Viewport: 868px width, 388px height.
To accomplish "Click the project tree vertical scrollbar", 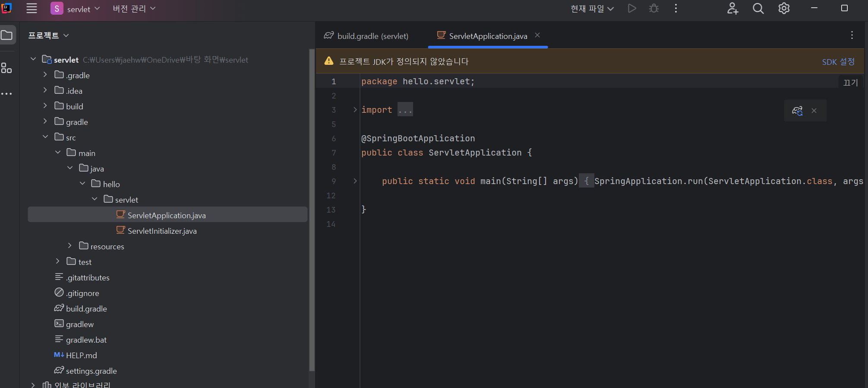I will coord(312,210).
